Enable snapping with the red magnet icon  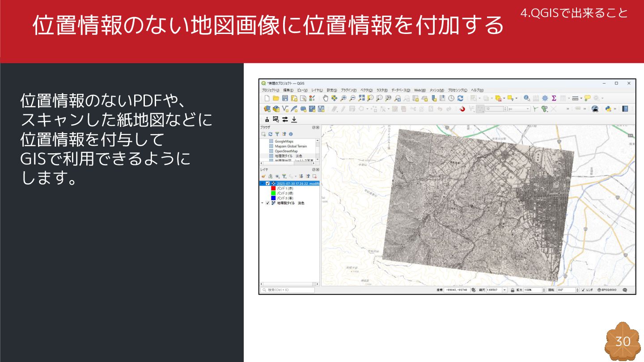coord(462,109)
